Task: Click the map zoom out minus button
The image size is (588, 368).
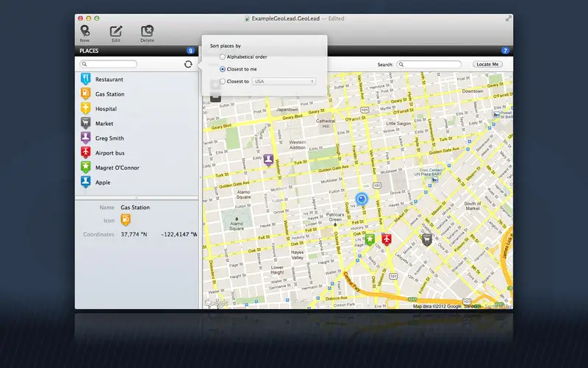Action: tap(215, 97)
